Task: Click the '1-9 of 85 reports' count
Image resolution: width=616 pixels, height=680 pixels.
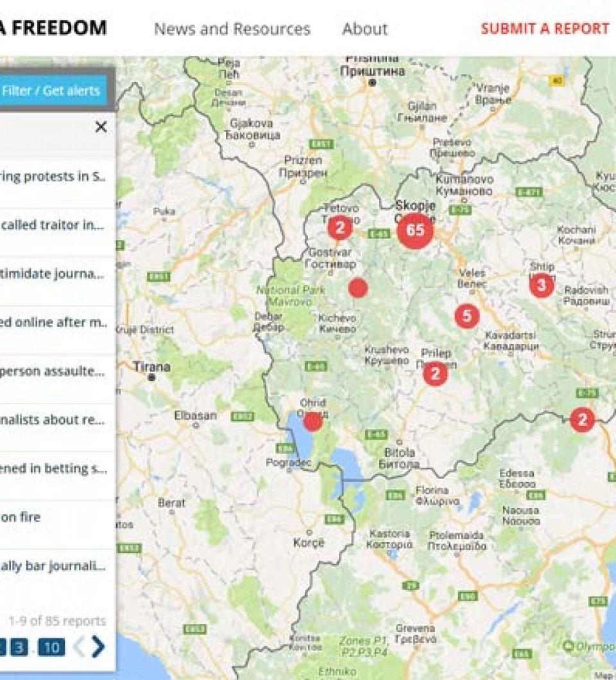Action: [x=57, y=621]
